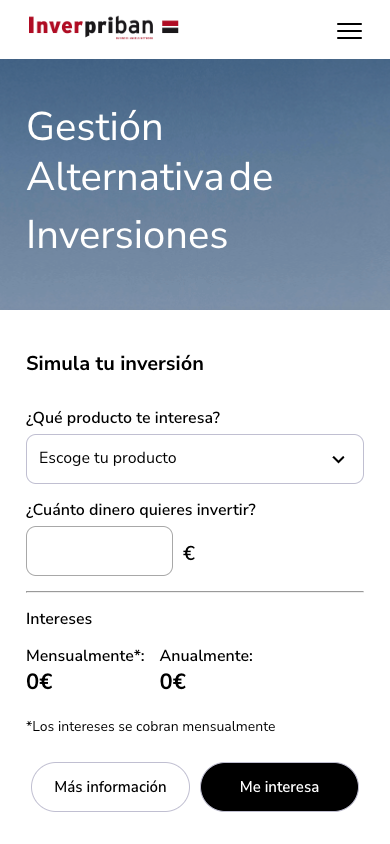Click the "Mensualmente*:" label
Image resolution: width=390 pixels, height=844 pixels.
pyautogui.click(x=86, y=656)
